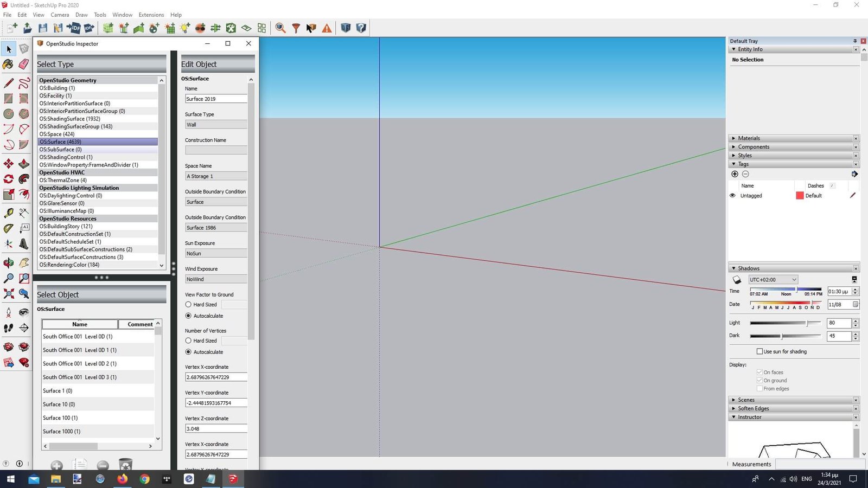Open the Camera menu

click(60, 15)
